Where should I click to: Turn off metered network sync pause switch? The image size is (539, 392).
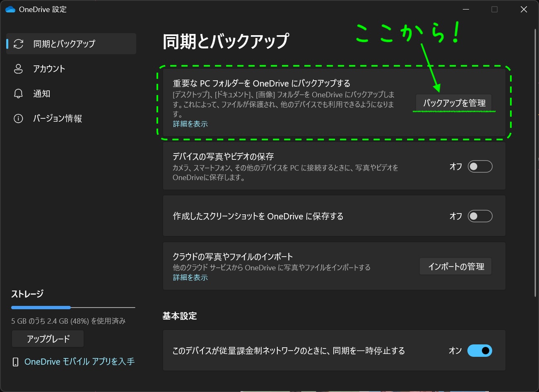click(480, 351)
